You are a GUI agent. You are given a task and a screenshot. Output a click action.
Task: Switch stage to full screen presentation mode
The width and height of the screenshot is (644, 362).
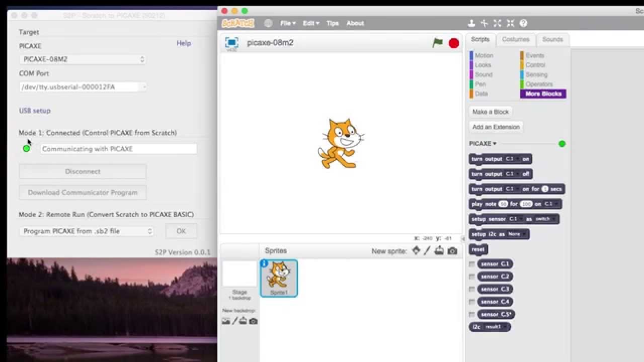[231, 43]
